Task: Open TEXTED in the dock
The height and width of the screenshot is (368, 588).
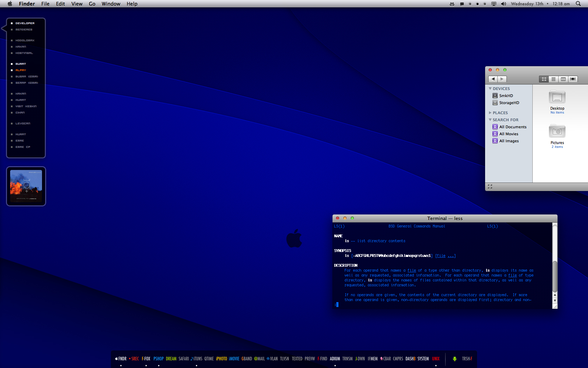Action: pyautogui.click(x=297, y=359)
